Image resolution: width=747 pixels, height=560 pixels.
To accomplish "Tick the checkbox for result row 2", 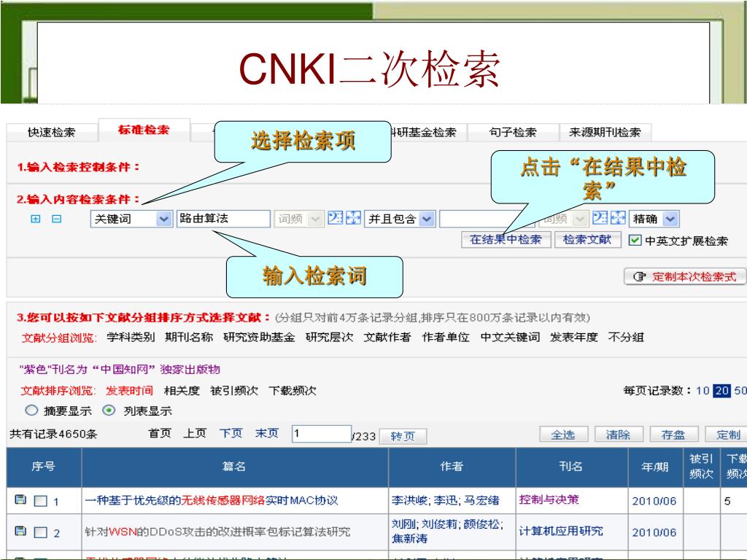I will coord(41,532).
